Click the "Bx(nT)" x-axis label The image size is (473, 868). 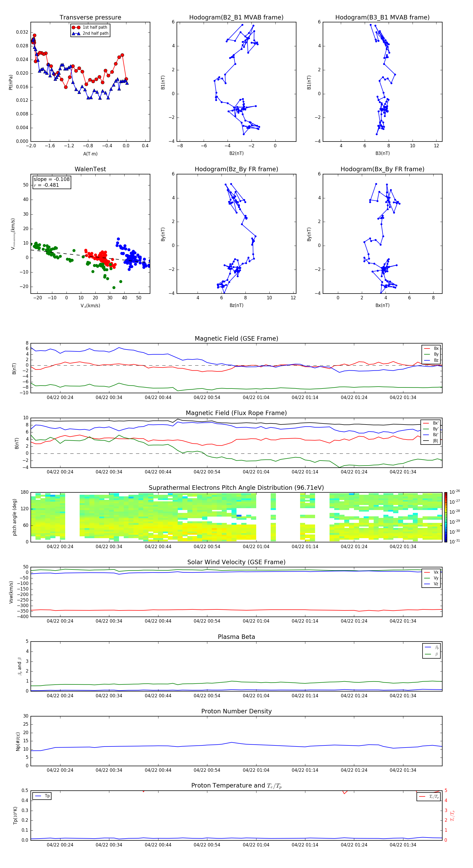tap(382, 305)
